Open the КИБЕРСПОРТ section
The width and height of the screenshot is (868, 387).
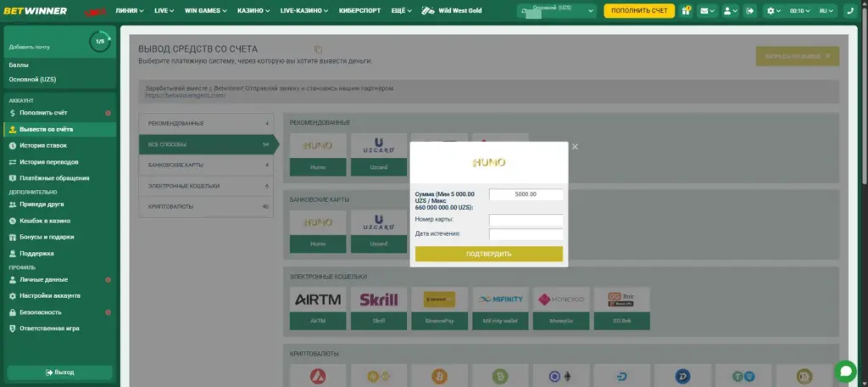[x=359, y=10]
